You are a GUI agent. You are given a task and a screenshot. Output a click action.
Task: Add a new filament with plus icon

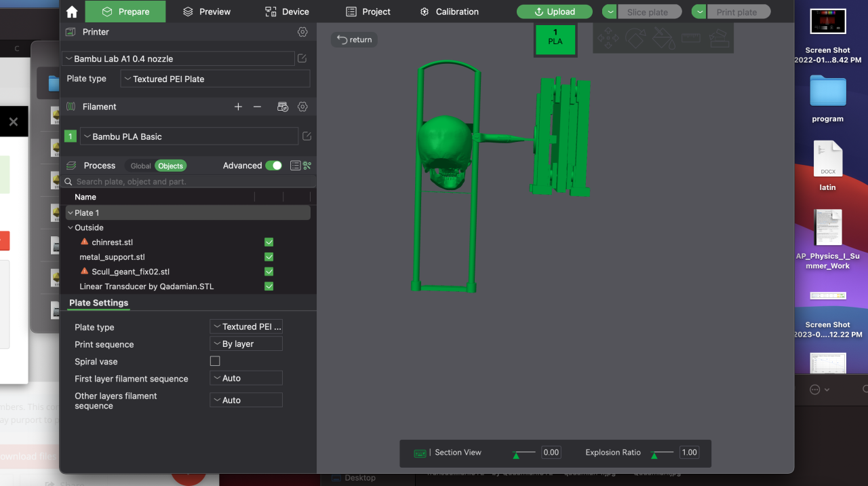point(238,107)
